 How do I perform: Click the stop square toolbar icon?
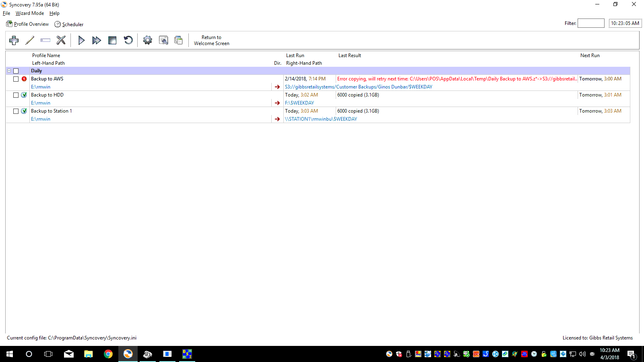[x=112, y=40]
